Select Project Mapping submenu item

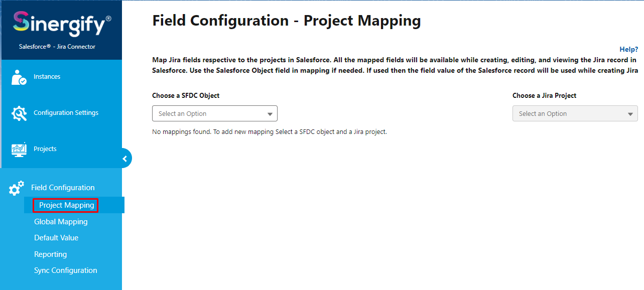click(66, 205)
